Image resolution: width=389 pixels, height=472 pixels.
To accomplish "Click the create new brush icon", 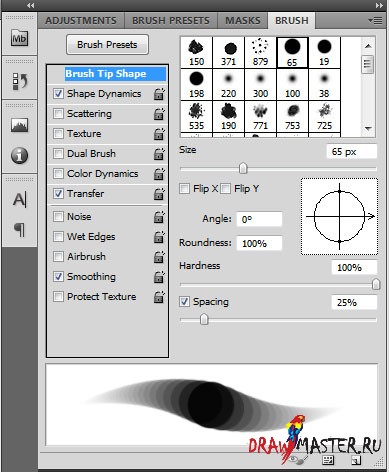I will point(356,460).
